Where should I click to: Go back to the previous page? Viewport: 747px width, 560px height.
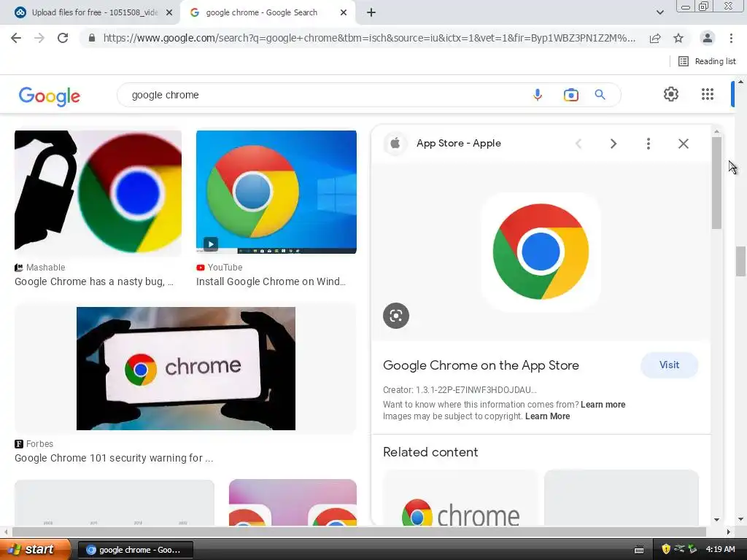coord(16,38)
